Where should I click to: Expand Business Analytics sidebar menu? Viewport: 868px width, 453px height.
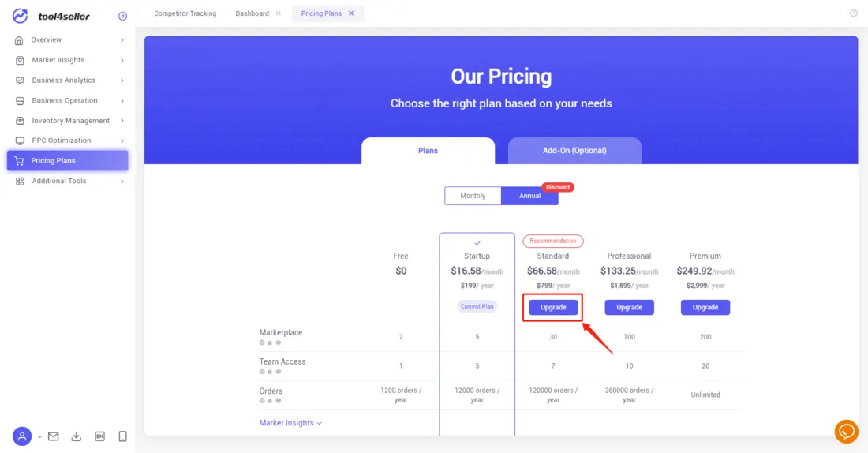69,80
